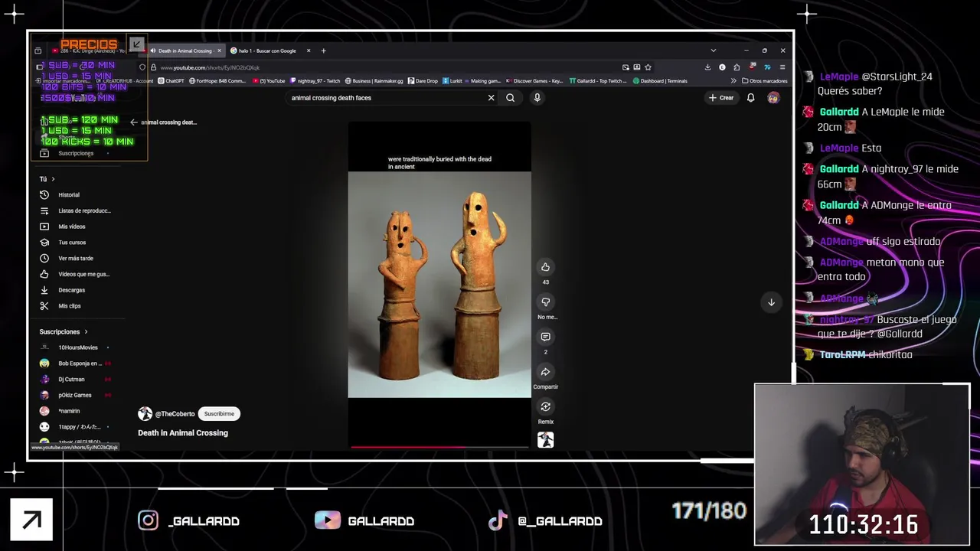Open the Dj Cutman subscription
980x551 pixels.
pos(70,380)
